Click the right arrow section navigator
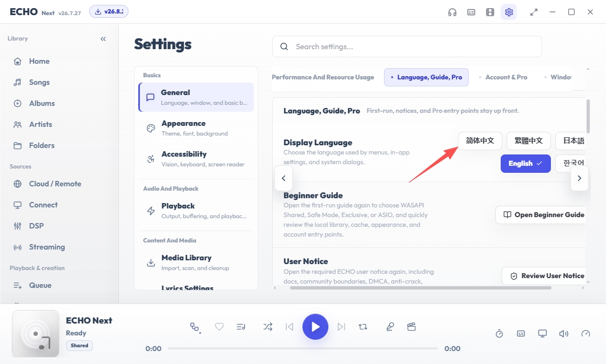Image resolution: width=606 pixels, height=364 pixels. 580,178
